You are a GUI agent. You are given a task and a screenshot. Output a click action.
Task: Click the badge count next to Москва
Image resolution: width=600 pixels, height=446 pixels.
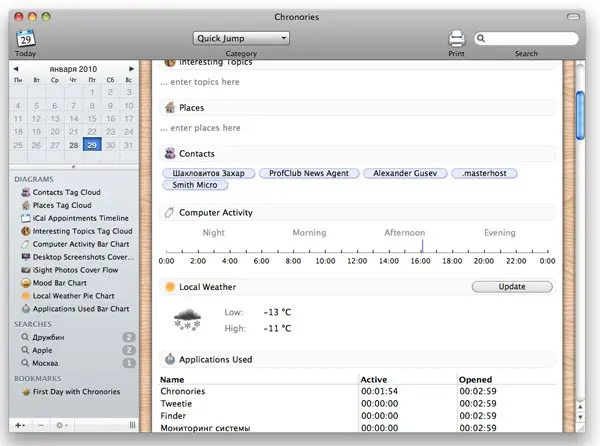point(129,363)
